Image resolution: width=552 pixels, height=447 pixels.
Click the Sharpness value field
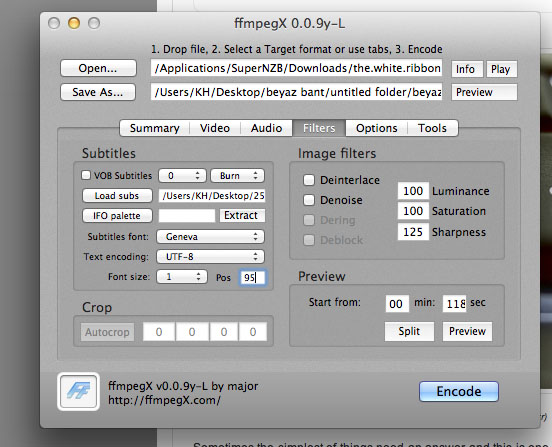point(413,232)
